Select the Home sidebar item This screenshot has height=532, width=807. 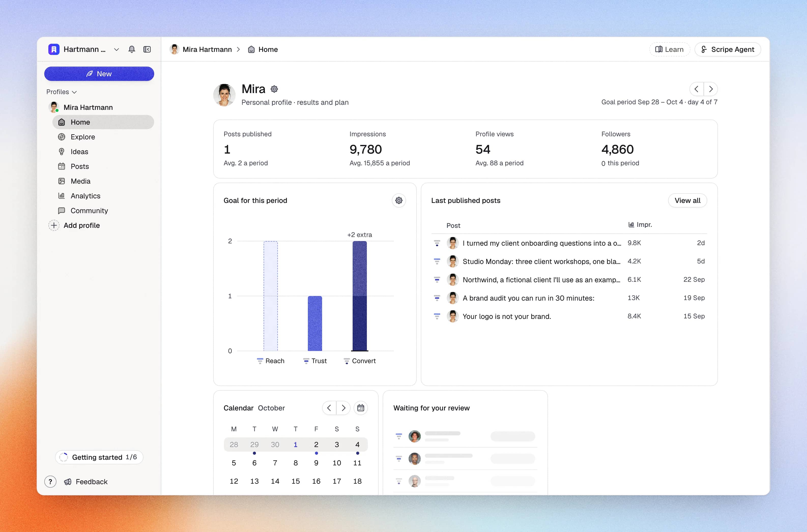click(103, 122)
